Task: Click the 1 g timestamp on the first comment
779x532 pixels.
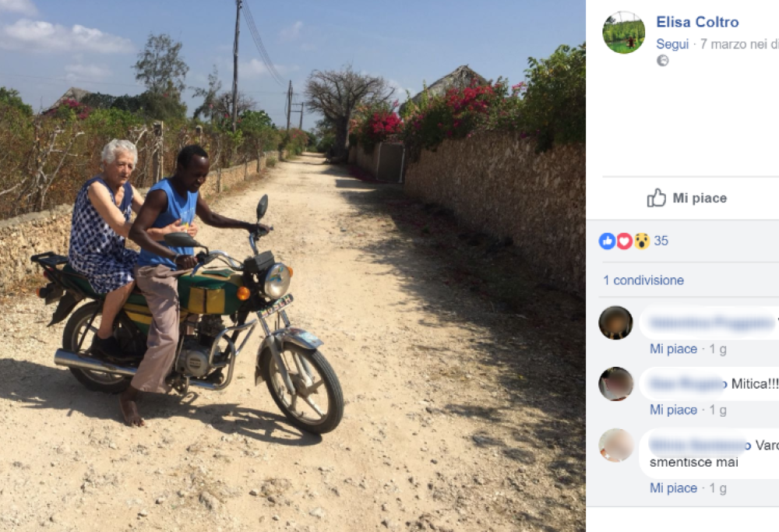Action: coord(717,348)
